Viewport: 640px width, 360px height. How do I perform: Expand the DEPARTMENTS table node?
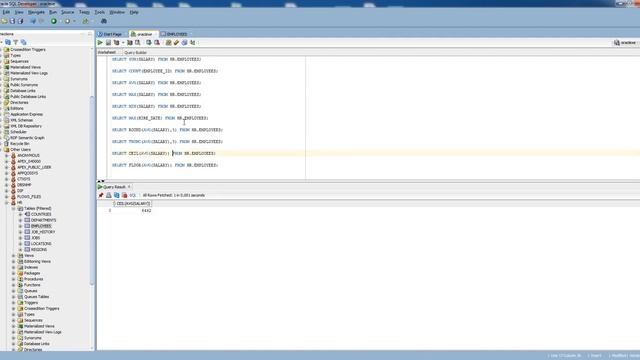point(20,220)
